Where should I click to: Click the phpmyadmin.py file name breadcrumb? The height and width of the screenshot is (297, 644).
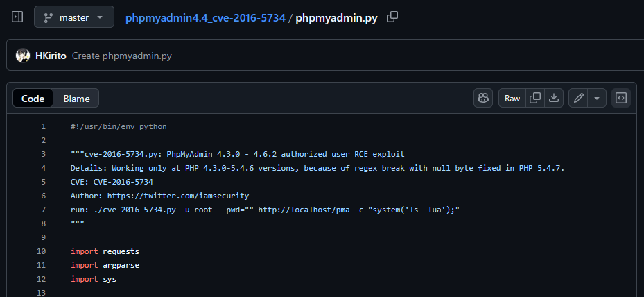tap(336, 17)
